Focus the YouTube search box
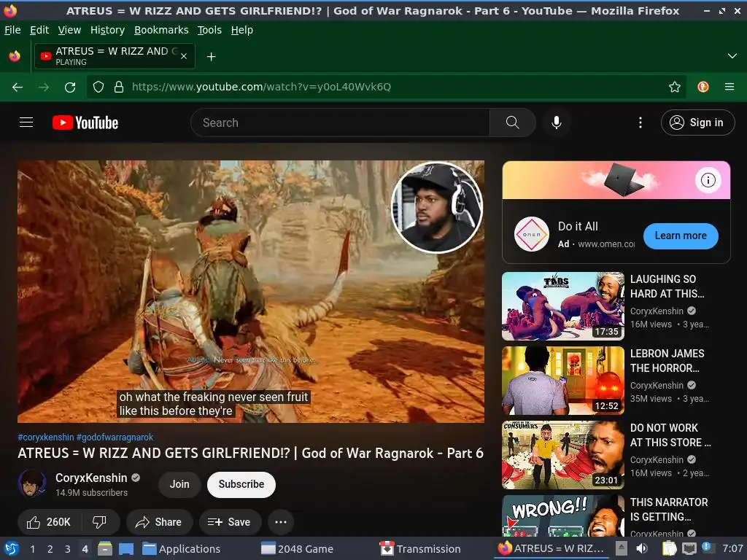This screenshot has width=747, height=560. pos(340,122)
